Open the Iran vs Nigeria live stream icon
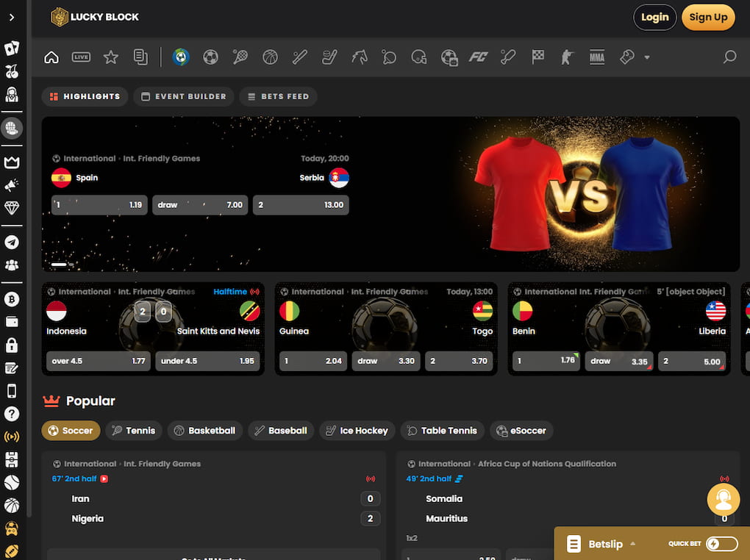 click(x=104, y=478)
